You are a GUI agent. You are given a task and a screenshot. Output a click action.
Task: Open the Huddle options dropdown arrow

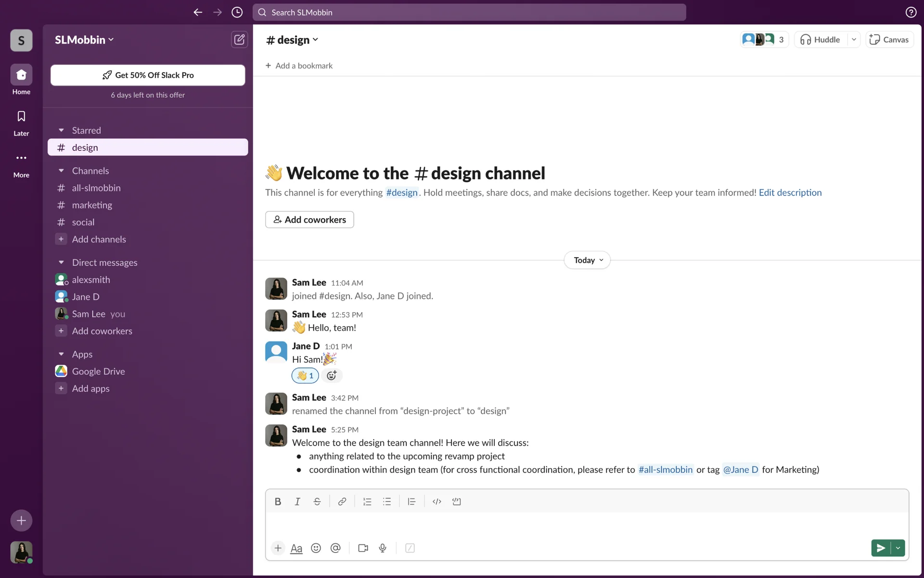tap(854, 39)
